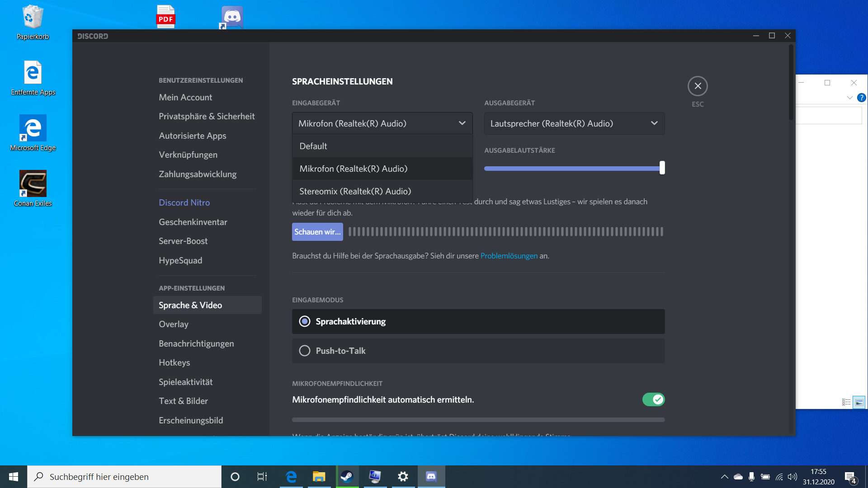Open File Explorer from the taskbar
The width and height of the screenshot is (868, 488).
[x=319, y=477]
